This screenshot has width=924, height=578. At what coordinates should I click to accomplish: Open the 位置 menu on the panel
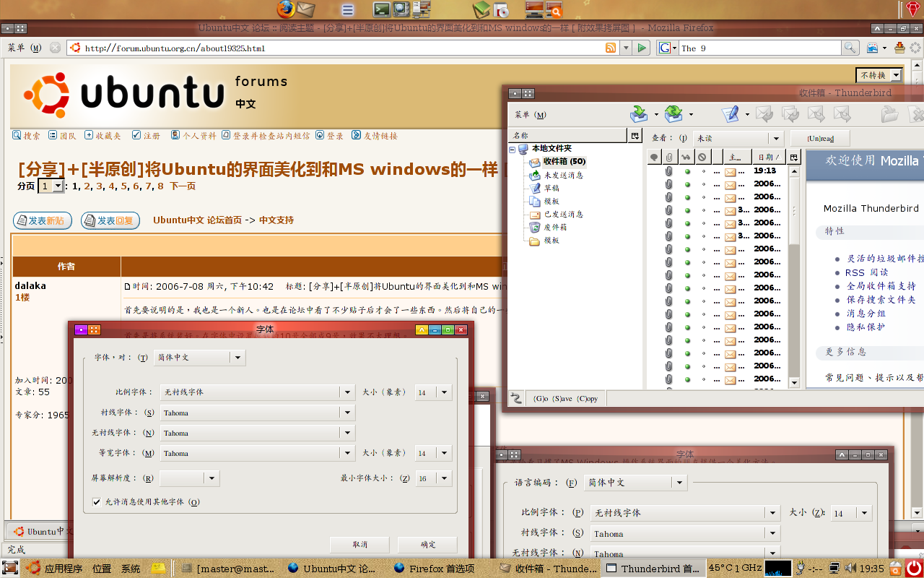point(102,569)
